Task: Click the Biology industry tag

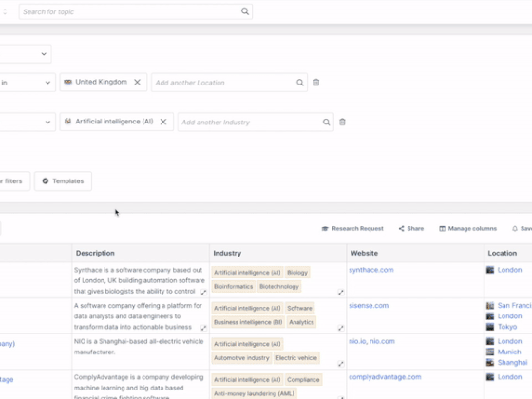Action: 297,272
